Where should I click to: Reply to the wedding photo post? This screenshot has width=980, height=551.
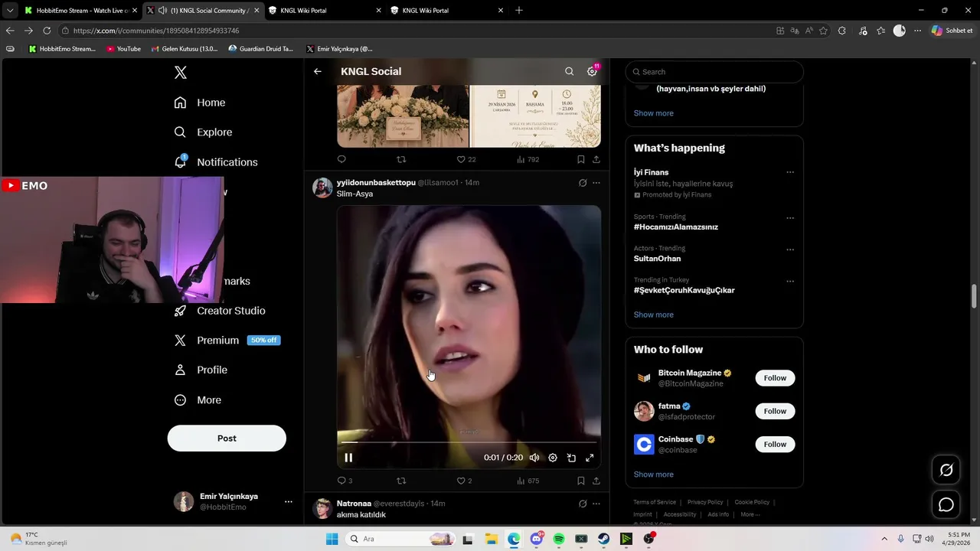pos(341,159)
